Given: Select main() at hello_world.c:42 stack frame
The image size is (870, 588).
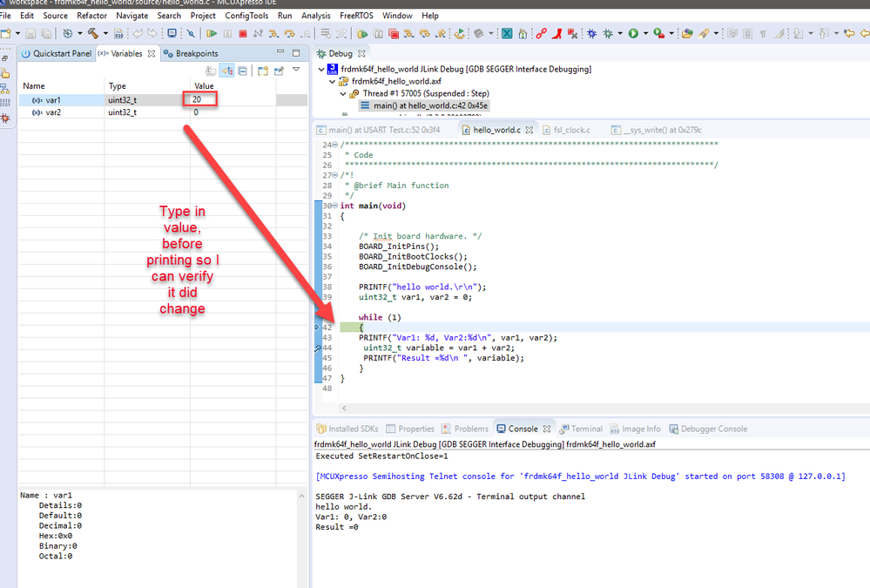Looking at the screenshot, I should point(424,105).
